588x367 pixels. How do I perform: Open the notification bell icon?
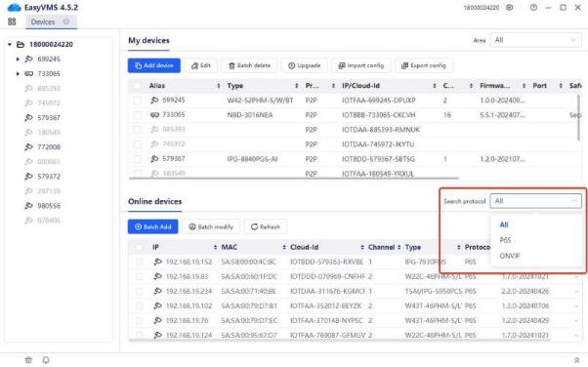(46, 360)
